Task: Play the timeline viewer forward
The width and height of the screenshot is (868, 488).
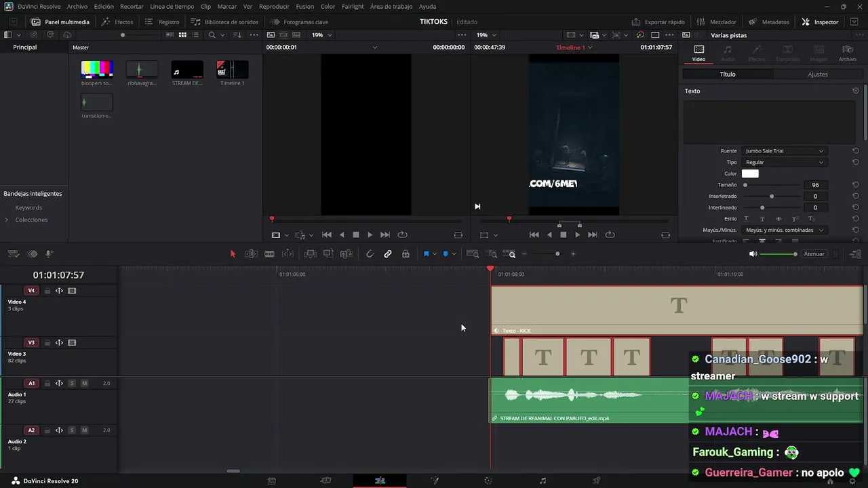Action: pyautogui.click(x=577, y=235)
